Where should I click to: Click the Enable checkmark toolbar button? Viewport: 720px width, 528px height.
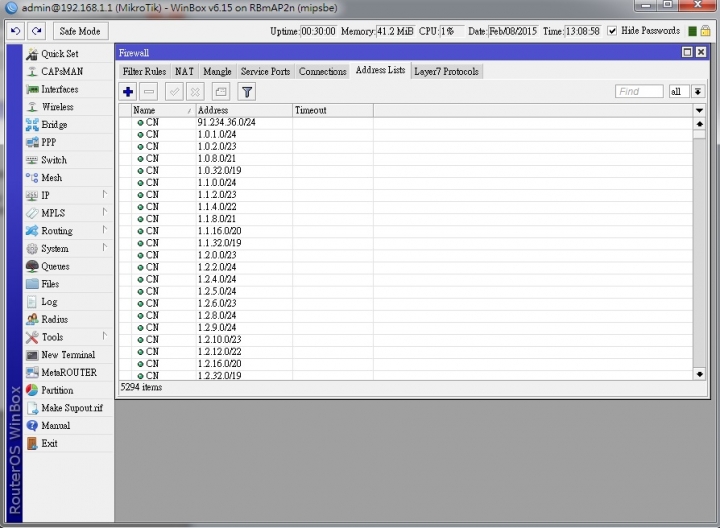coord(174,92)
